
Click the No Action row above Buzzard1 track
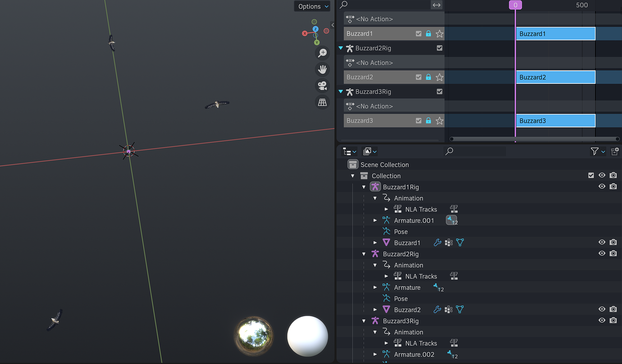[394, 19]
